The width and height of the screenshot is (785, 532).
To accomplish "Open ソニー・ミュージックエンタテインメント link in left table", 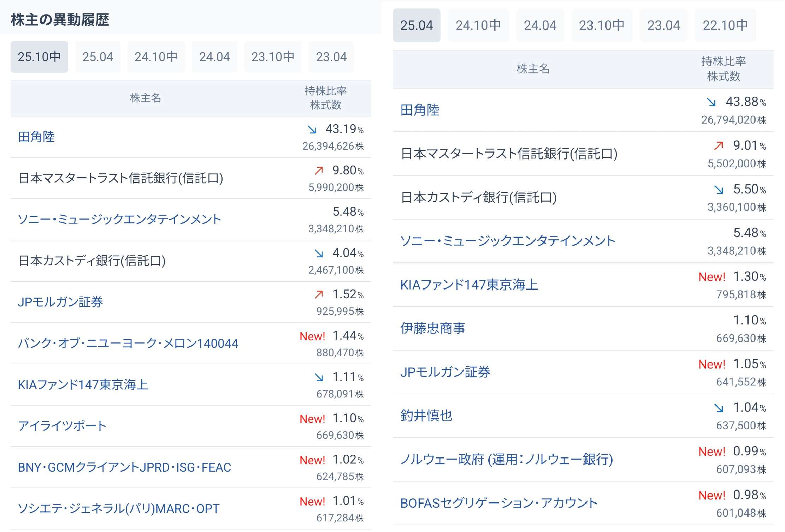I will point(119,220).
